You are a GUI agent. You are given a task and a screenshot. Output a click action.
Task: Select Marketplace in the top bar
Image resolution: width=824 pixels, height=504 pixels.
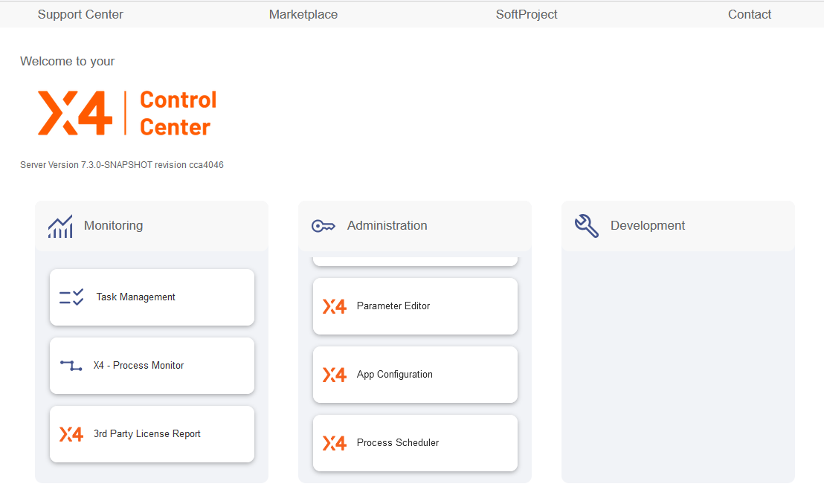coord(303,14)
